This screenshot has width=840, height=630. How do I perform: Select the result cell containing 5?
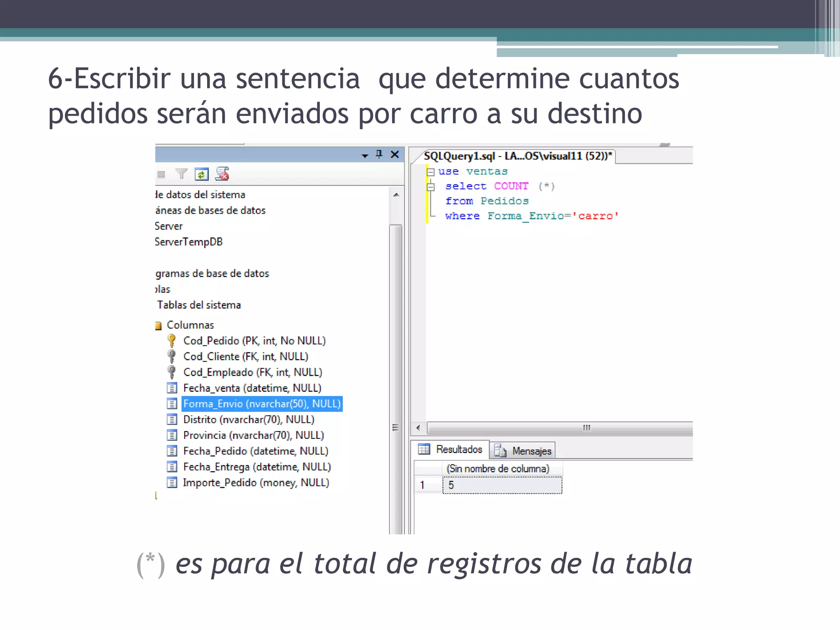[x=502, y=485]
